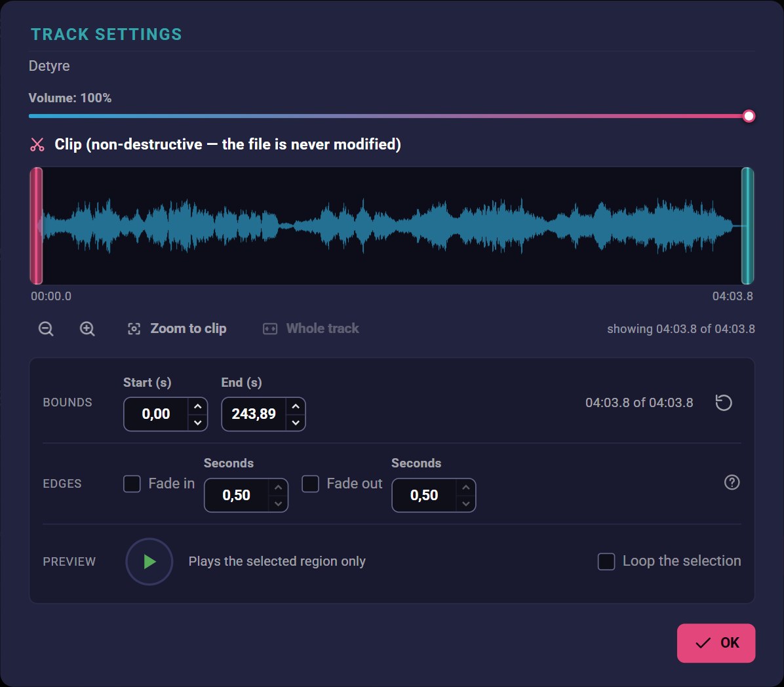Click the pink scissors clip icon
The image size is (784, 687).
[37, 144]
